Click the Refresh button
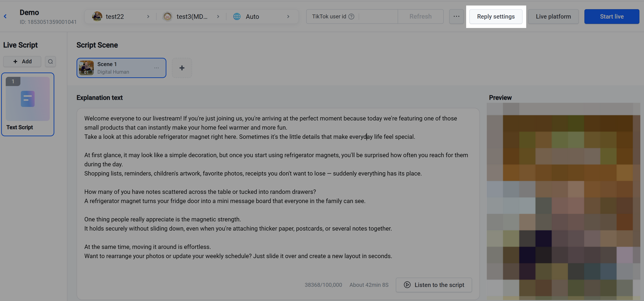644x301 pixels. (x=420, y=17)
